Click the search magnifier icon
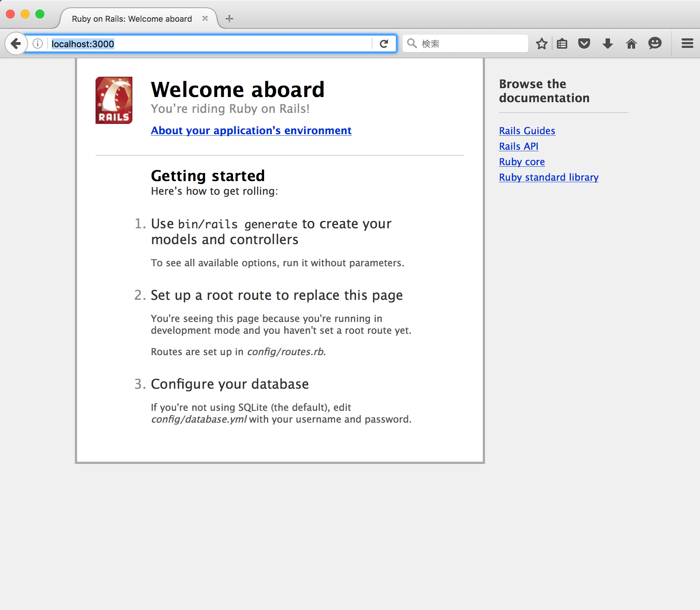Image resolution: width=700 pixels, height=610 pixels. 412,43
